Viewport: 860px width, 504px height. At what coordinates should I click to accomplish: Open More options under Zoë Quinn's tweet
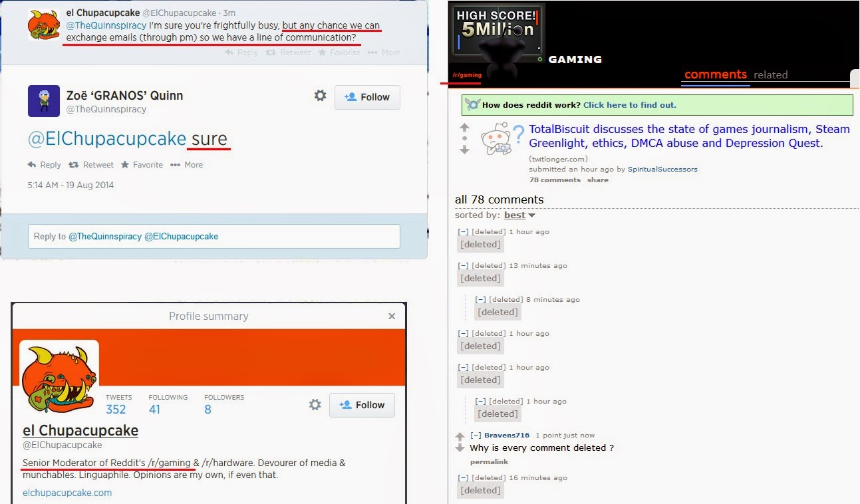point(187,165)
